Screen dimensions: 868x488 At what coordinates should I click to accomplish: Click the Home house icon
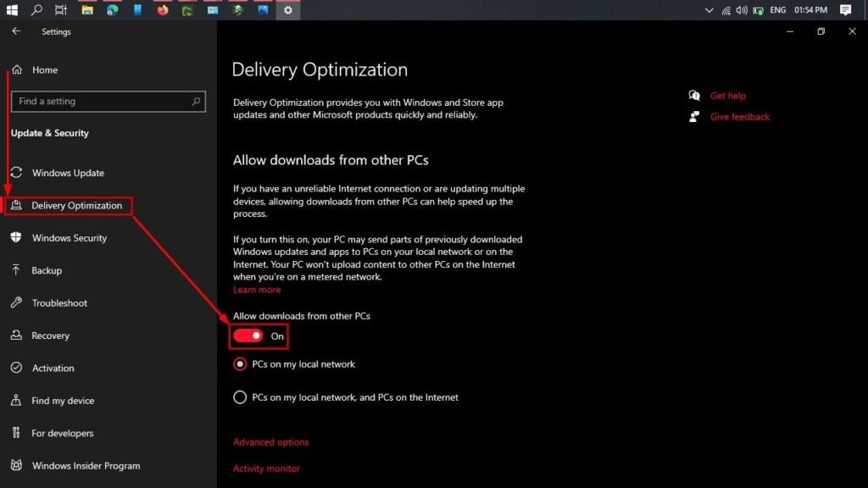click(x=17, y=69)
